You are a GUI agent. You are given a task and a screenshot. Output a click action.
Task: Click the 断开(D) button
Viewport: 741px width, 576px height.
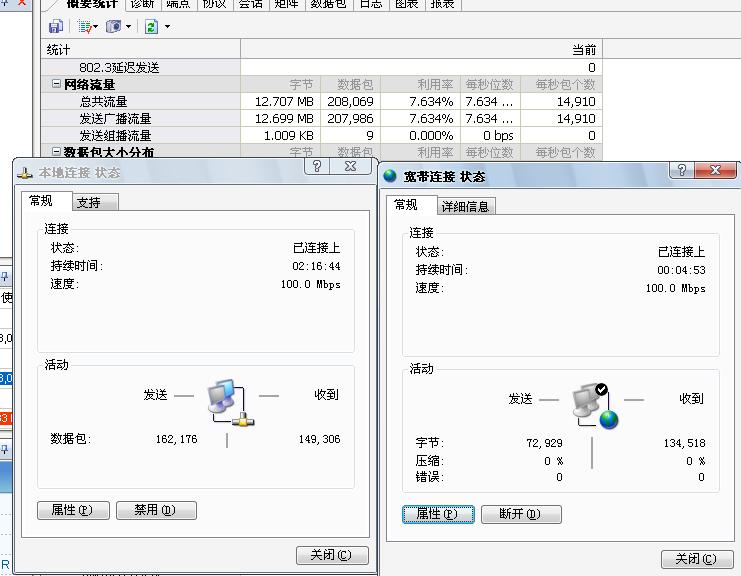[x=521, y=514]
